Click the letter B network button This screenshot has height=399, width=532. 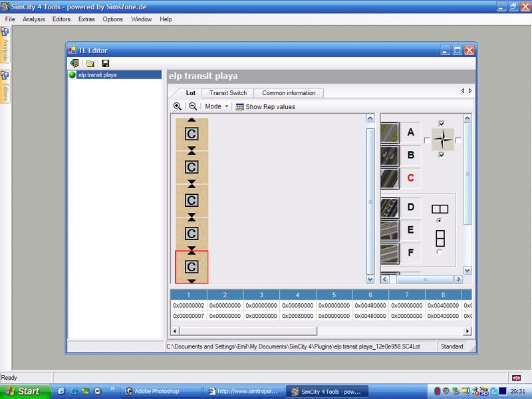[x=410, y=155]
